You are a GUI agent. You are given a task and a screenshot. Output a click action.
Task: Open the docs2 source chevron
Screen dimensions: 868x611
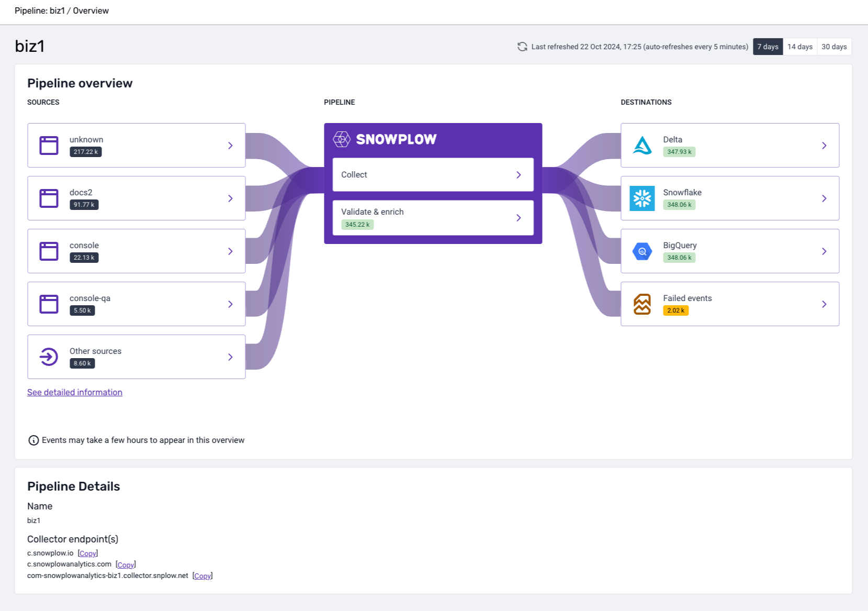point(230,198)
